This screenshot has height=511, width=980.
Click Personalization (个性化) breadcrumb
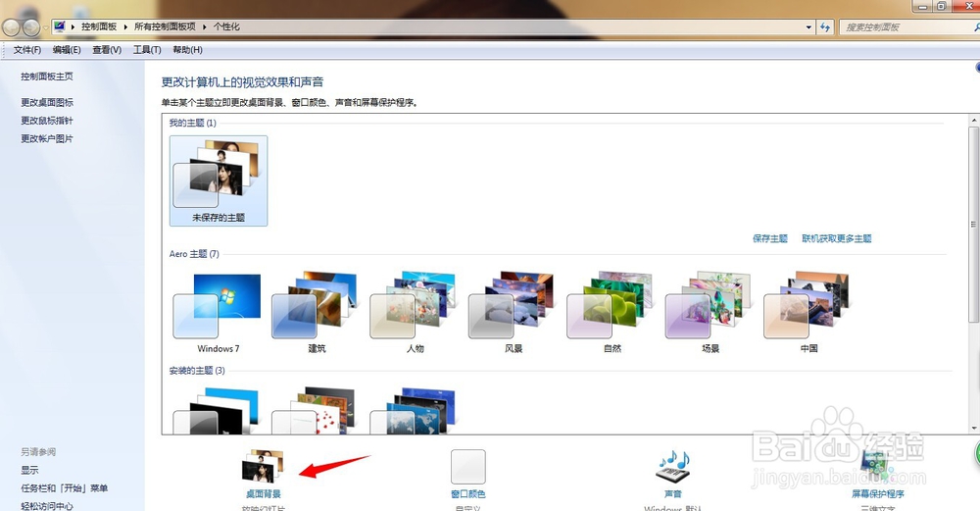click(226, 26)
